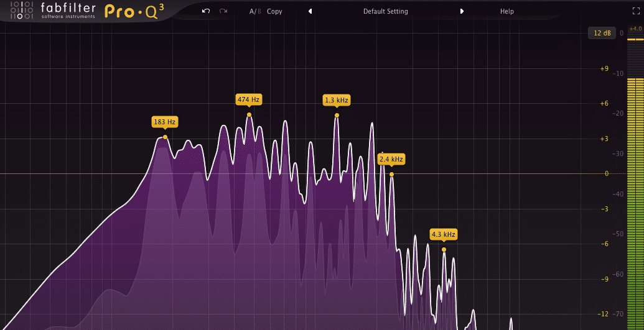This screenshot has height=330, width=644.
Task: Select the spectrum peak dot at 183 Hz
Action: 165,137
